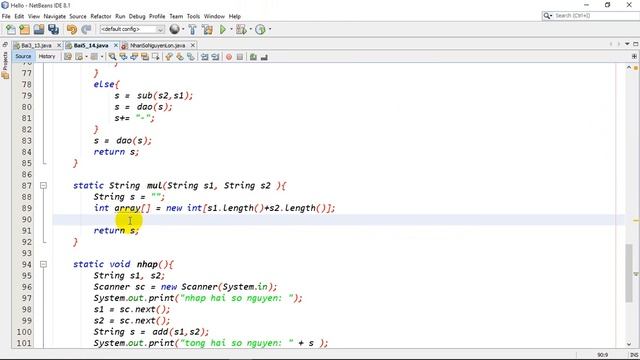Click the Debug Project icon
This screenshot has width=640, height=360.
click(241, 29)
